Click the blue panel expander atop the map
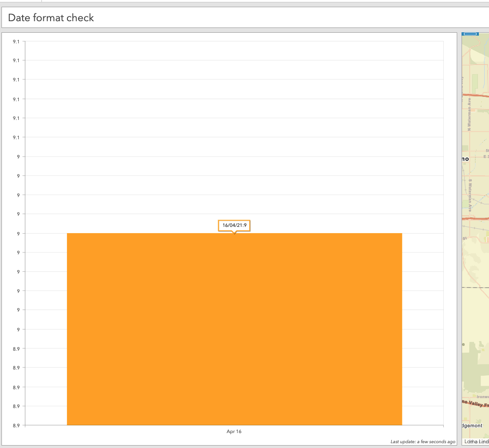The height and width of the screenshot is (448, 489). 471,34
